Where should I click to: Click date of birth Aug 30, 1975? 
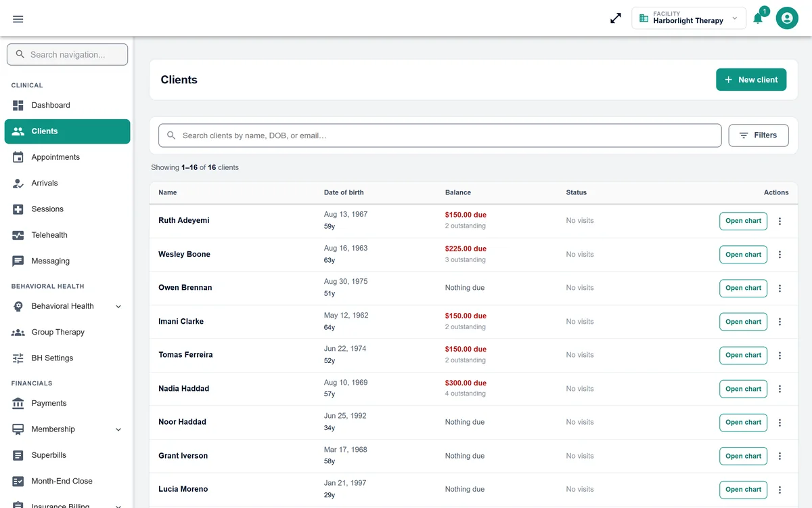[x=346, y=282]
